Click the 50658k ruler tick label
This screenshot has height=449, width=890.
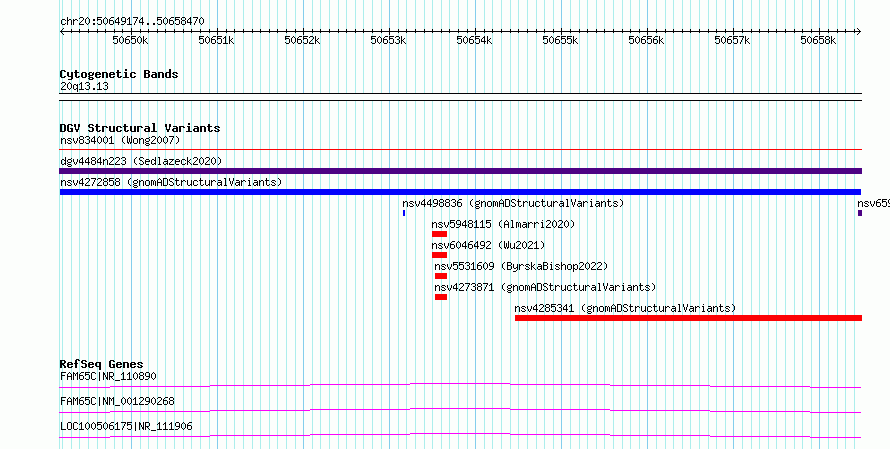(818, 40)
